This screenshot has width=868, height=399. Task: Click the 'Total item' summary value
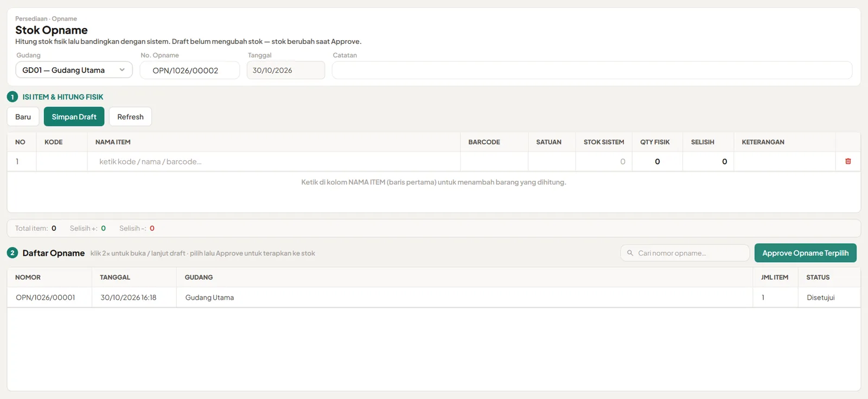[54, 229]
